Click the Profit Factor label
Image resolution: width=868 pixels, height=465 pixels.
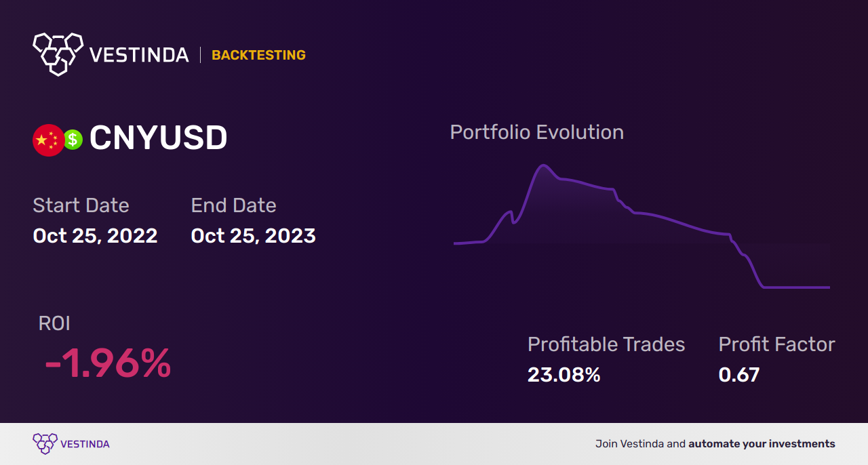[776, 344]
